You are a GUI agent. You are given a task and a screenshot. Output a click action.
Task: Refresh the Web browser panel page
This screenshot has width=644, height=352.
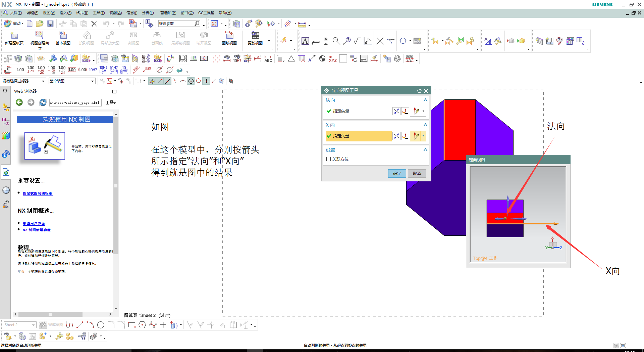[x=43, y=102]
